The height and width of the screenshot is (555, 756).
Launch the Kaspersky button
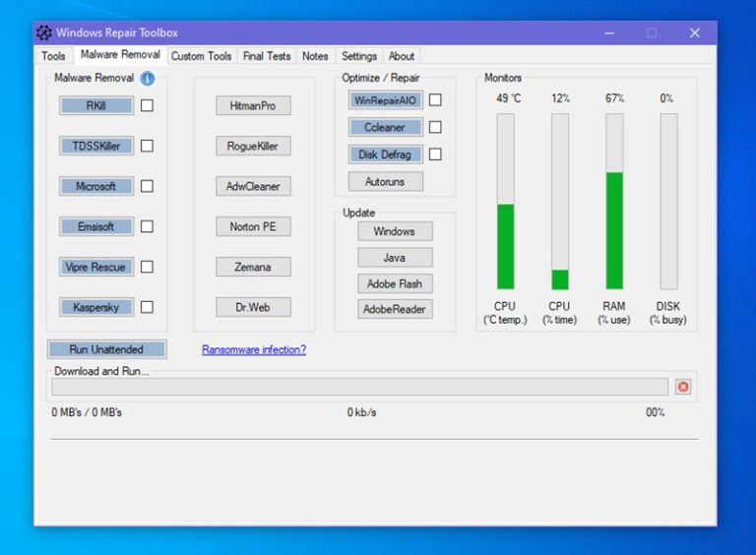96,307
